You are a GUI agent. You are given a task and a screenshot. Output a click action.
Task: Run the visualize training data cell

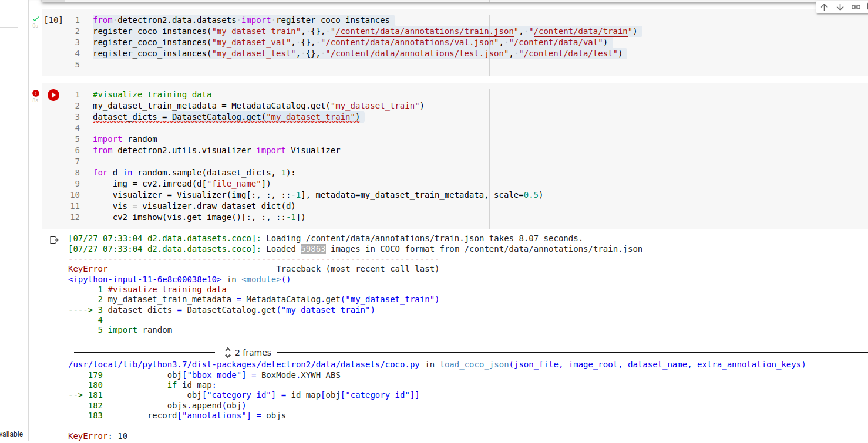pos(53,94)
